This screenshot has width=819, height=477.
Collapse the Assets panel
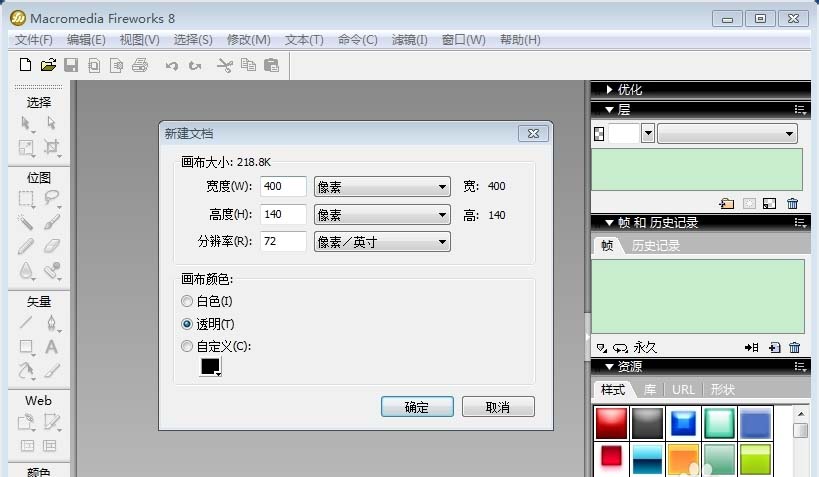pos(609,367)
